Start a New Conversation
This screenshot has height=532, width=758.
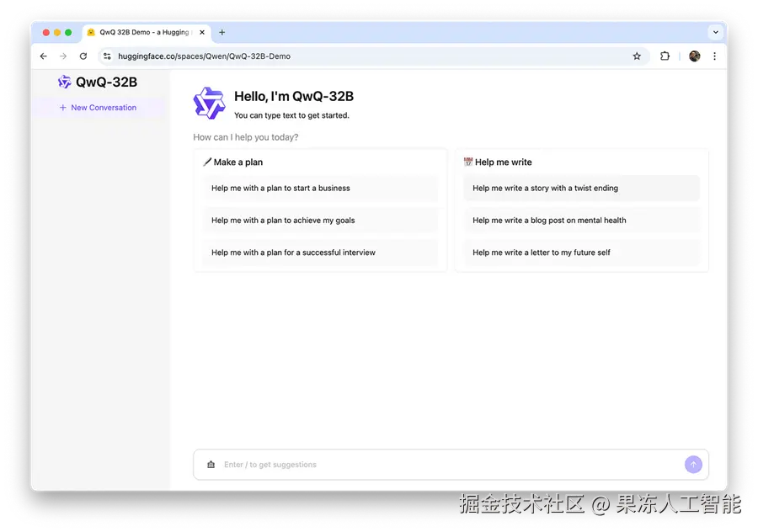pyautogui.click(x=98, y=107)
